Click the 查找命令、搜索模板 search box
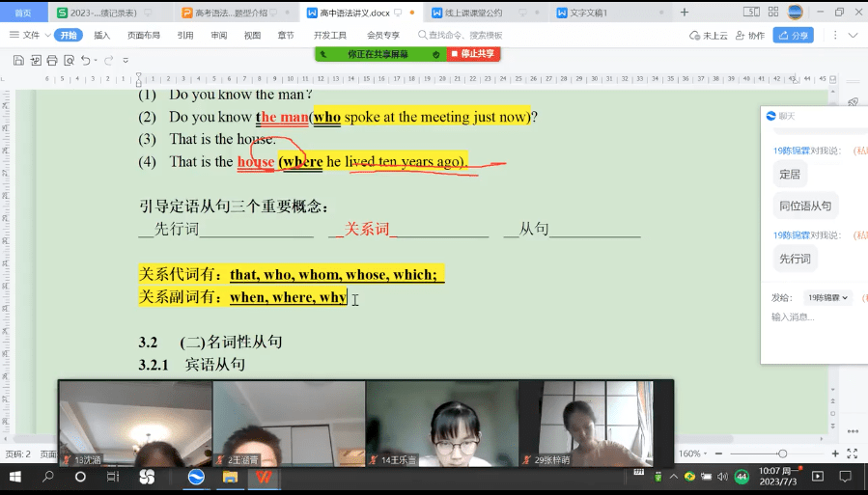868x495 pixels. pos(461,35)
